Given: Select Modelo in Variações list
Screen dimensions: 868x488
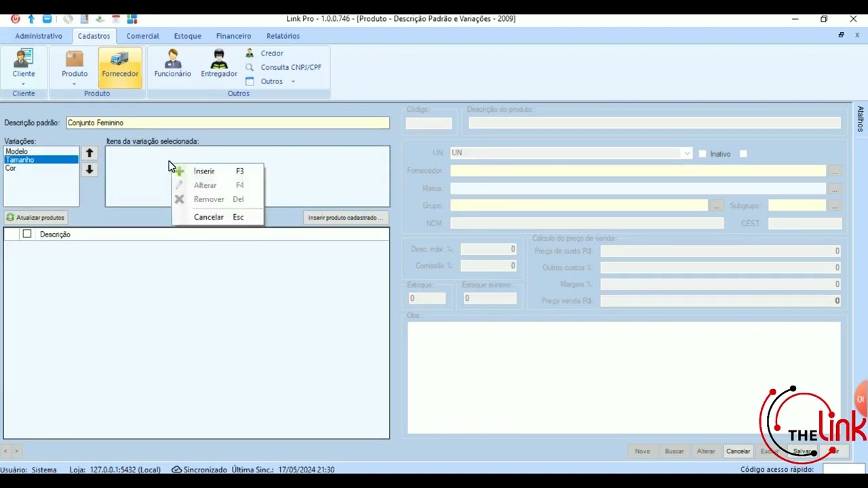Looking at the screenshot, I should pyautogui.click(x=41, y=152).
